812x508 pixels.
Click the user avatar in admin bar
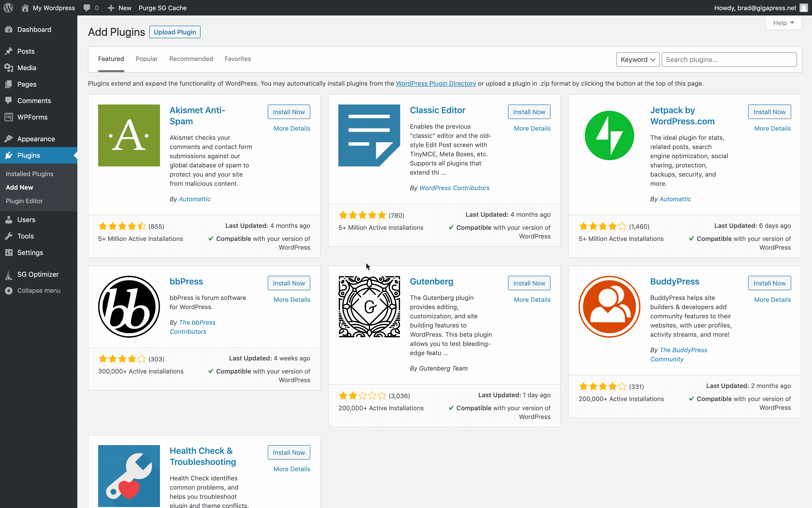[x=803, y=8]
